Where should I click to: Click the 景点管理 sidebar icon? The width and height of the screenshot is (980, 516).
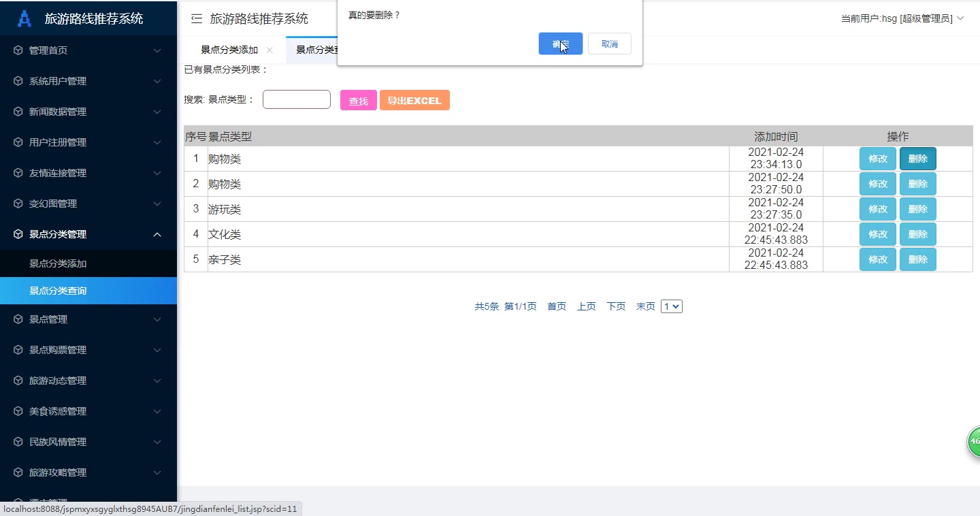coord(16,319)
